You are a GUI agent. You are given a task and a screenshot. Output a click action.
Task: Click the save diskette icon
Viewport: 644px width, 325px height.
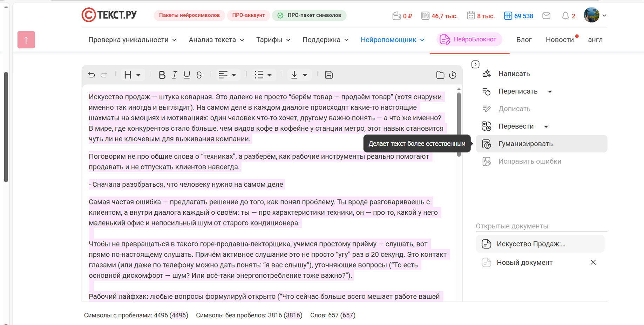pos(328,75)
